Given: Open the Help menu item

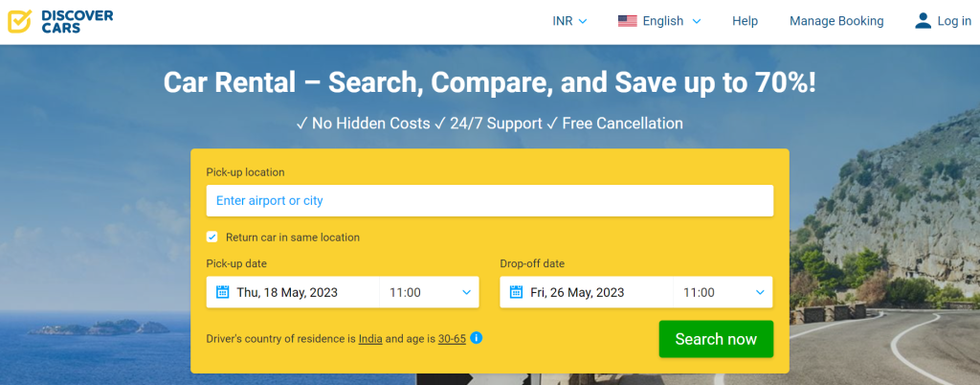Looking at the screenshot, I should [745, 21].
